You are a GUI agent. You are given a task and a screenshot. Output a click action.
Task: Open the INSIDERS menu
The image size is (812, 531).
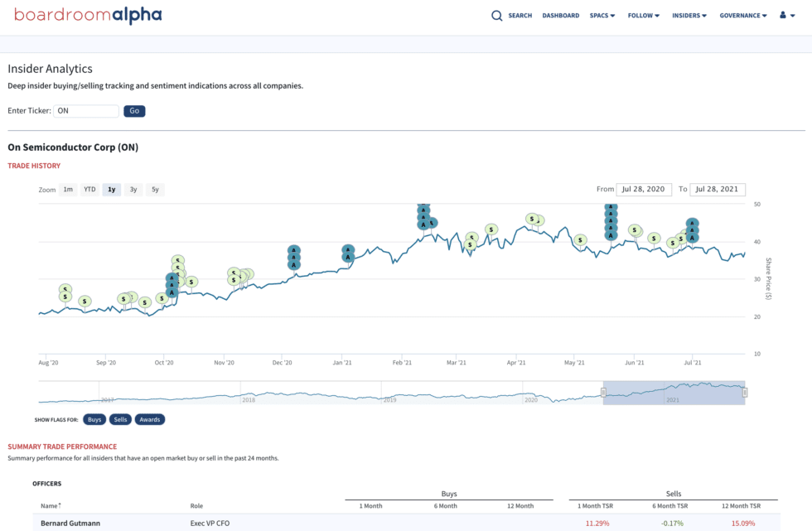689,16
